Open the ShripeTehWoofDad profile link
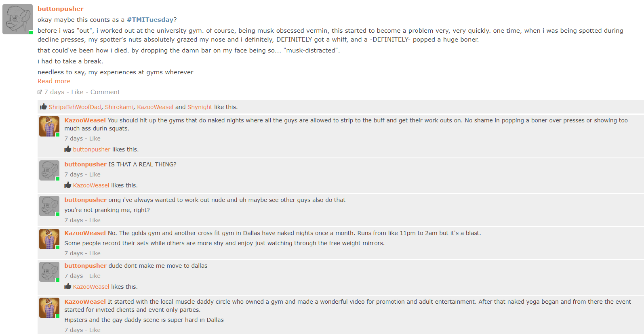Viewport: 644px width, 334px height. [x=75, y=107]
